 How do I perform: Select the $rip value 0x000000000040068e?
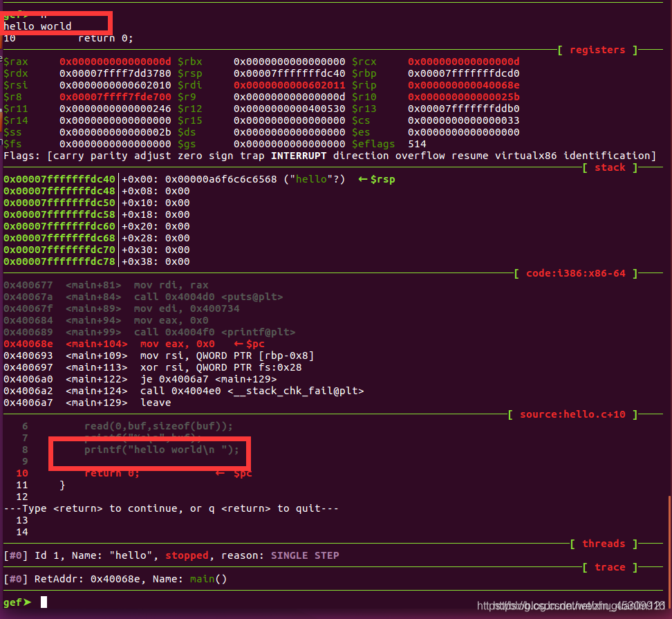click(x=464, y=85)
